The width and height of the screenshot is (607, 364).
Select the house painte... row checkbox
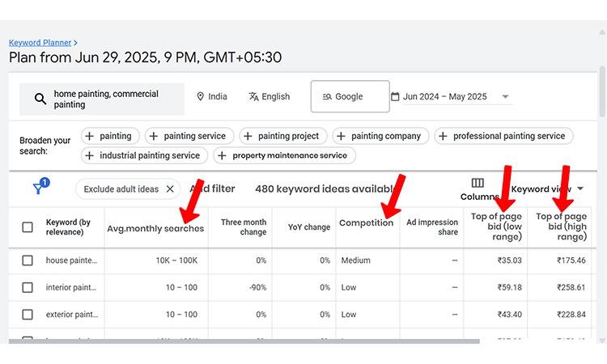click(28, 260)
